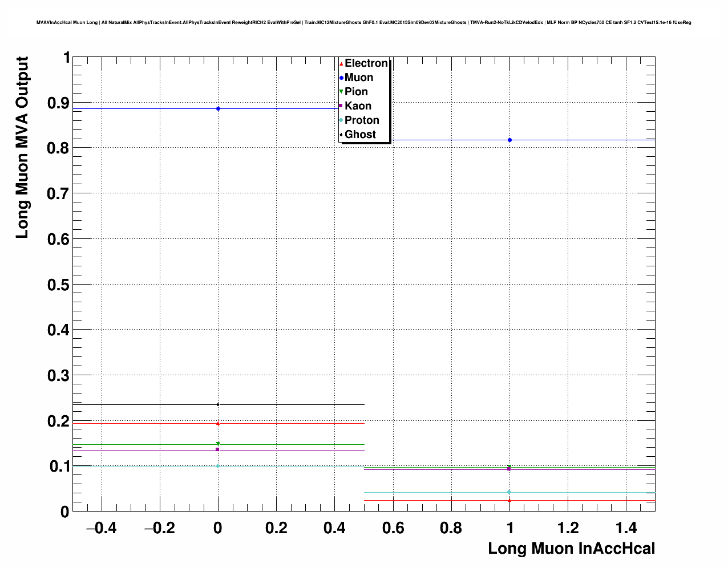Click the x-axis tick label −0.2
The image size is (728, 568).
(x=159, y=528)
